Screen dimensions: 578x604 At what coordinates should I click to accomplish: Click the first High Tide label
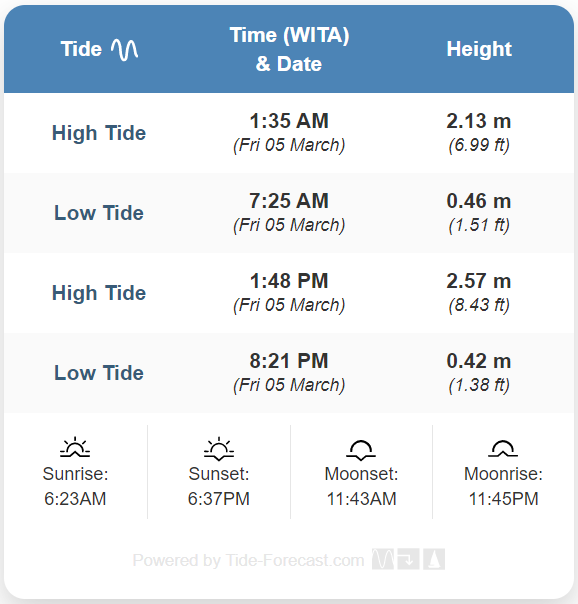coord(99,133)
